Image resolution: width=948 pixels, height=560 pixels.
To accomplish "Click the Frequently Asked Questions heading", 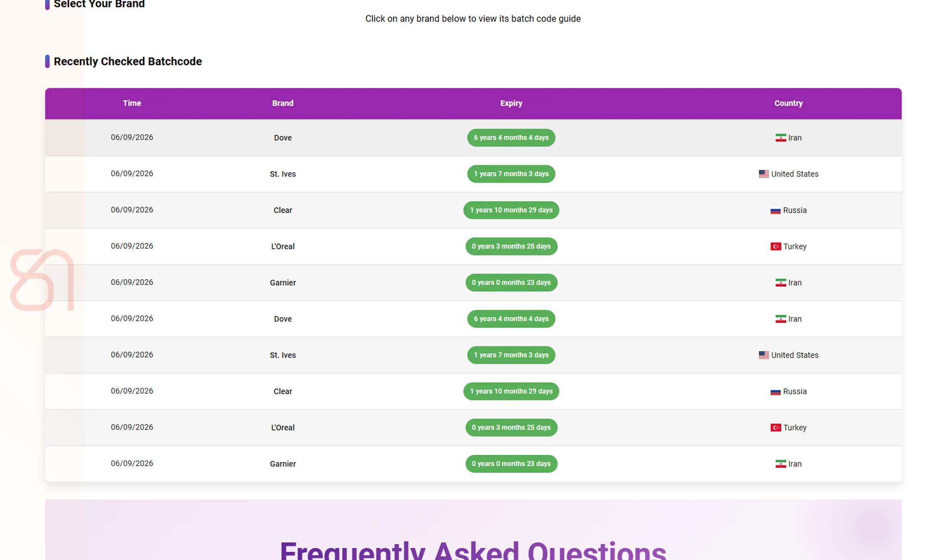I will pyautogui.click(x=473, y=550).
